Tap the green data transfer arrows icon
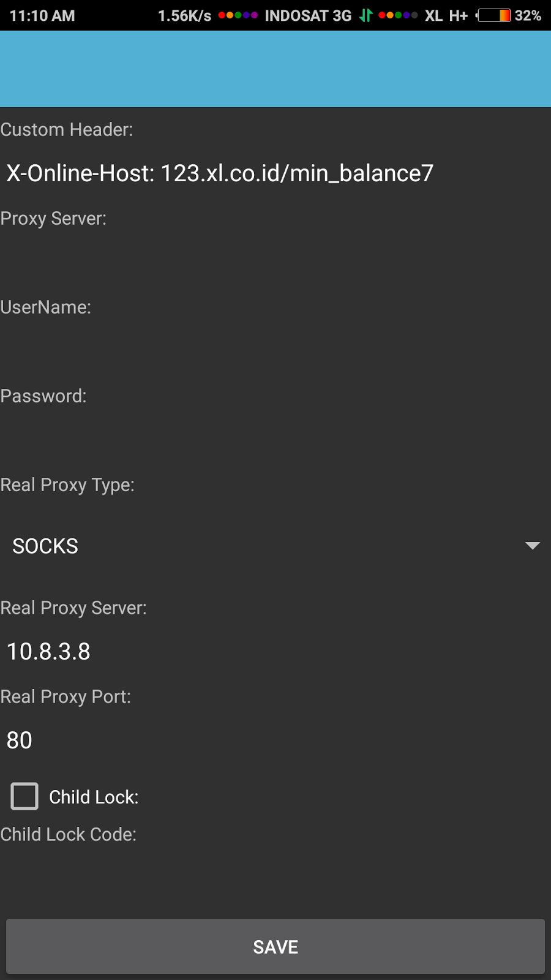The image size is (551, 980). (365, 15)
